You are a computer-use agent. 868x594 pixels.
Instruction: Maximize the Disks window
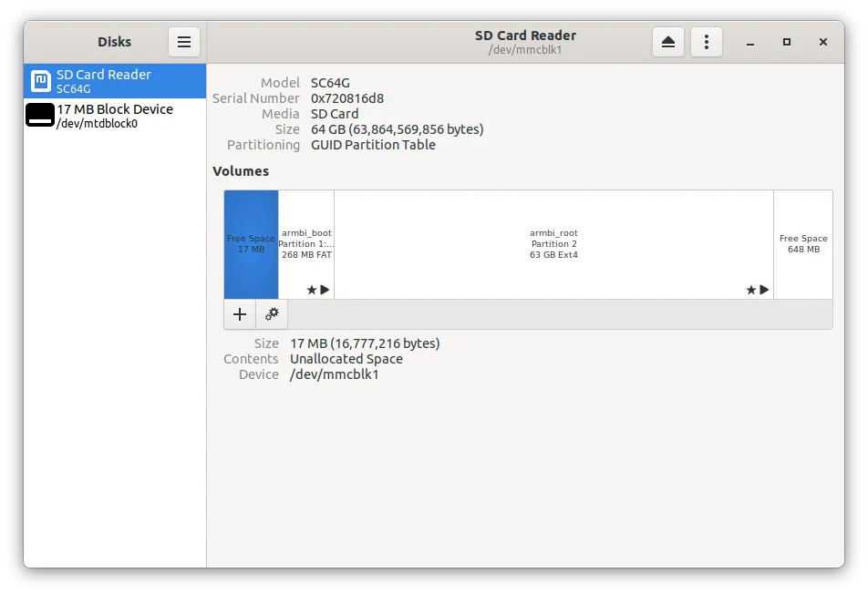pos(786,42)
